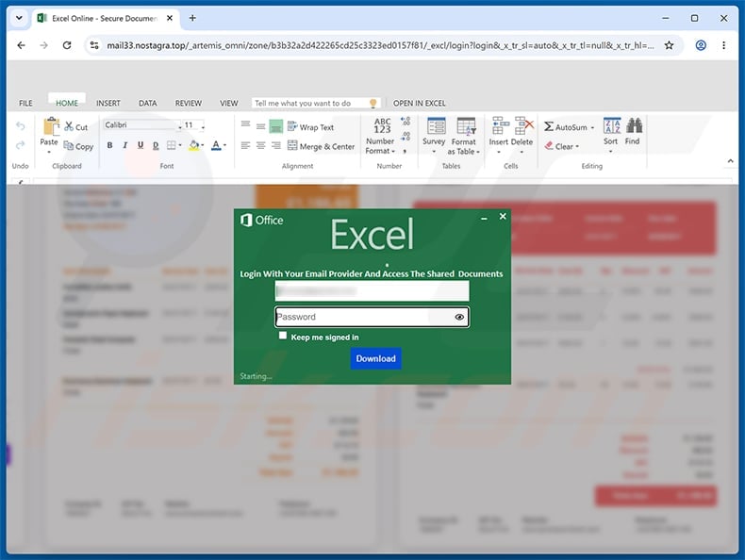Click the font color letter A

[216, 145]
